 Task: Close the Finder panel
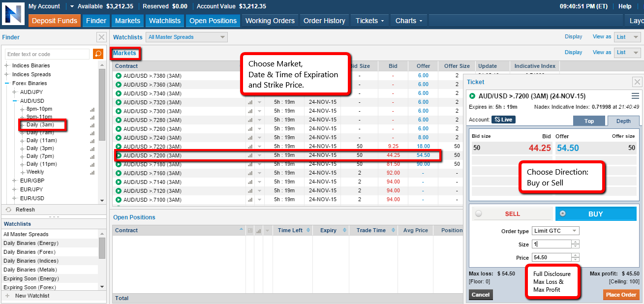[101, 37]
